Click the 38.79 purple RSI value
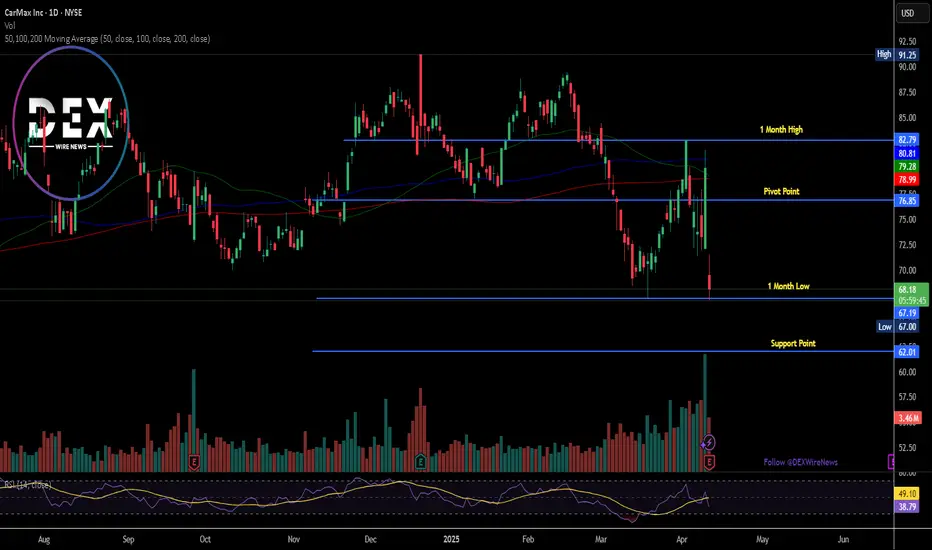 point(907,507)
